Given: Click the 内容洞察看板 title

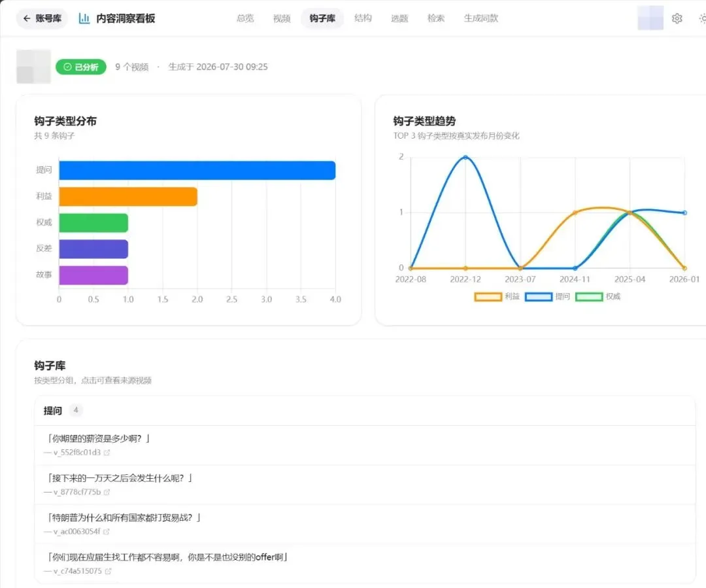Looking at the screenshot, I should coord(126,18).
